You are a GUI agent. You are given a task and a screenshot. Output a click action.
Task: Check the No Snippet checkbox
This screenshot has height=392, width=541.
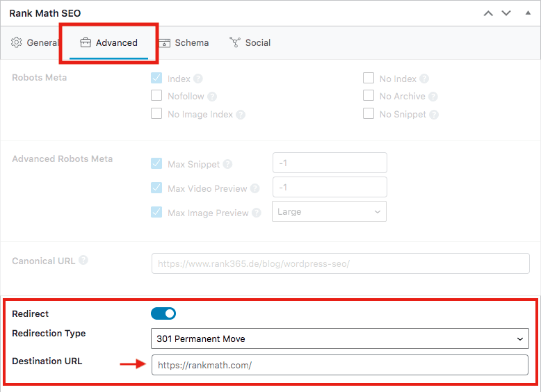pos(369,113)
